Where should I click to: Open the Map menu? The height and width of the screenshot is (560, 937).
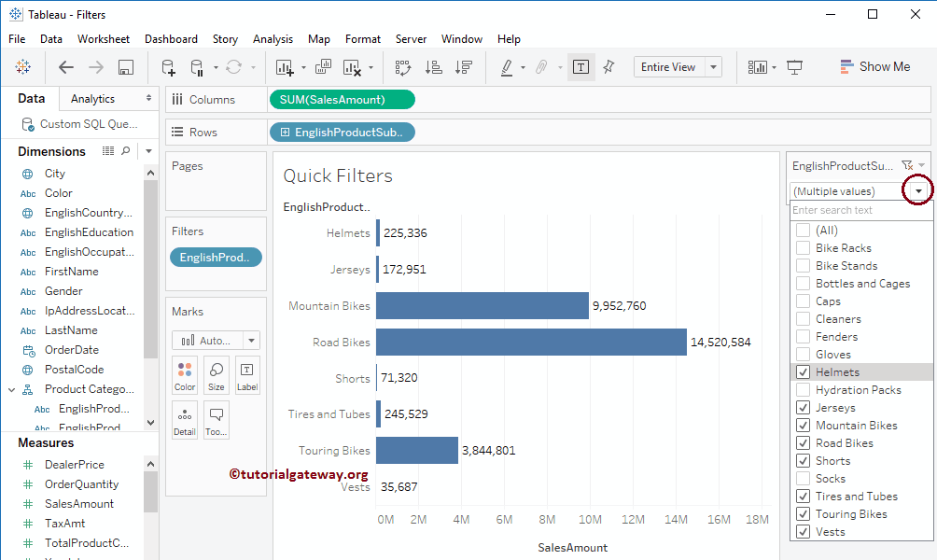click(319, 39)
